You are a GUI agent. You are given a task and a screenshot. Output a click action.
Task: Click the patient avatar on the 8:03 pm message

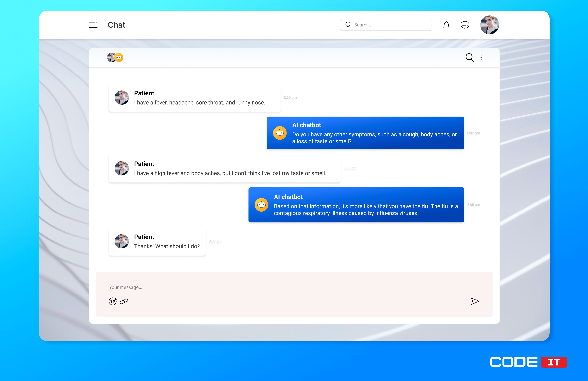122,168
